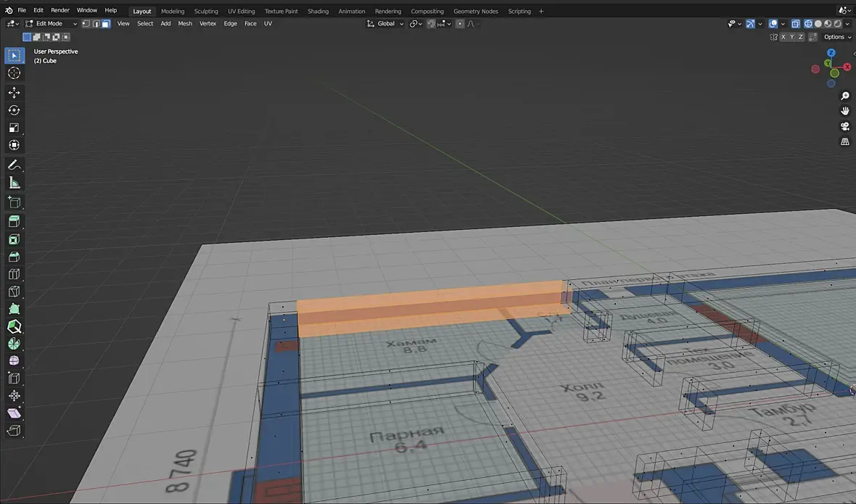856x504 pixels.
Task: Select the Shear tool
Action: [x=15, y=413]
